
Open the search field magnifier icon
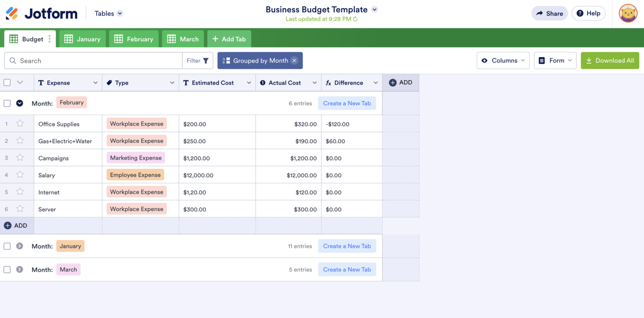12,60
